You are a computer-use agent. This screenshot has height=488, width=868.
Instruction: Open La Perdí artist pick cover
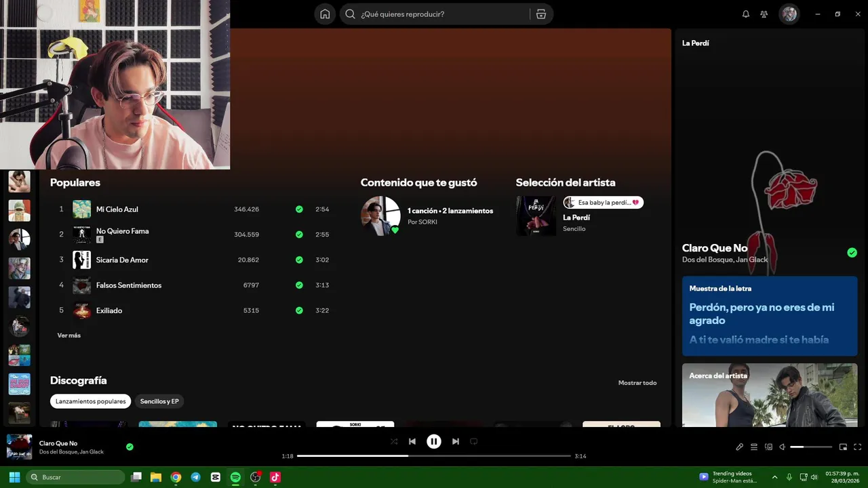[x=536, y=216]
